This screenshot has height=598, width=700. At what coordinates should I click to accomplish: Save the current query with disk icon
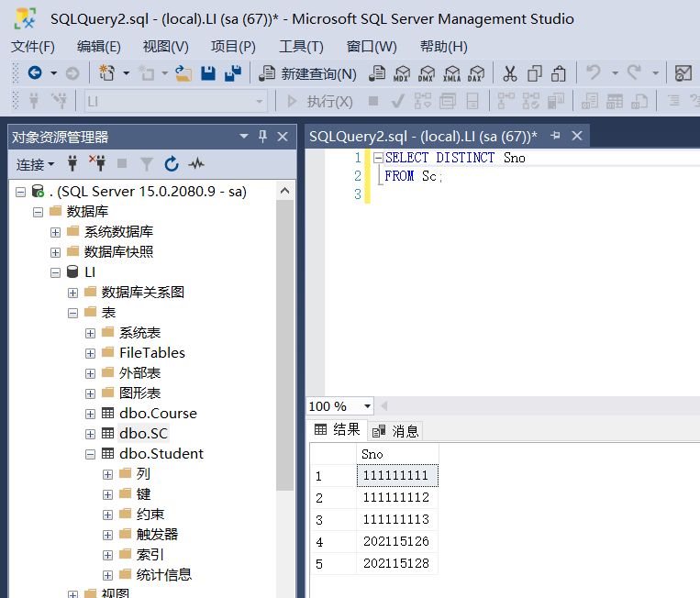(x=208, y=73)
